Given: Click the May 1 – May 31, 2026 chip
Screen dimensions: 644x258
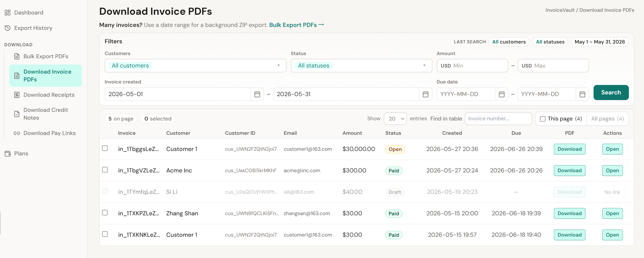Looking at the screenshot, I should point(599,42).
